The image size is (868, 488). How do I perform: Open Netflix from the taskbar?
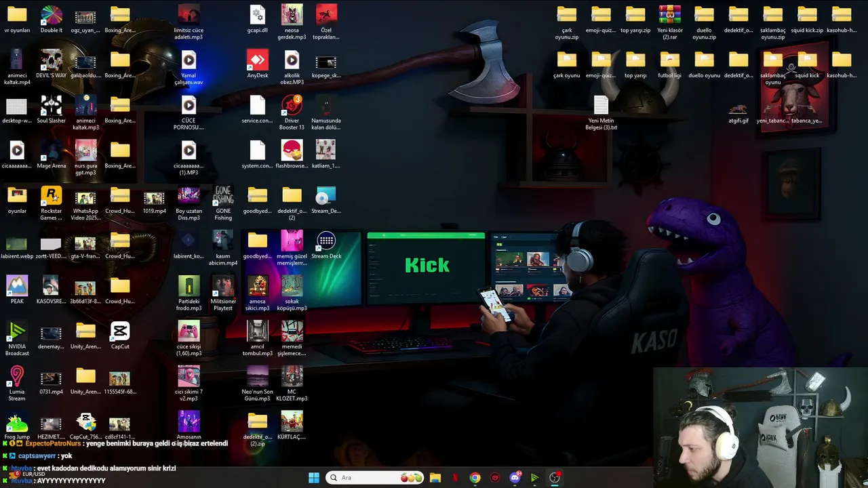click(455, 478)
